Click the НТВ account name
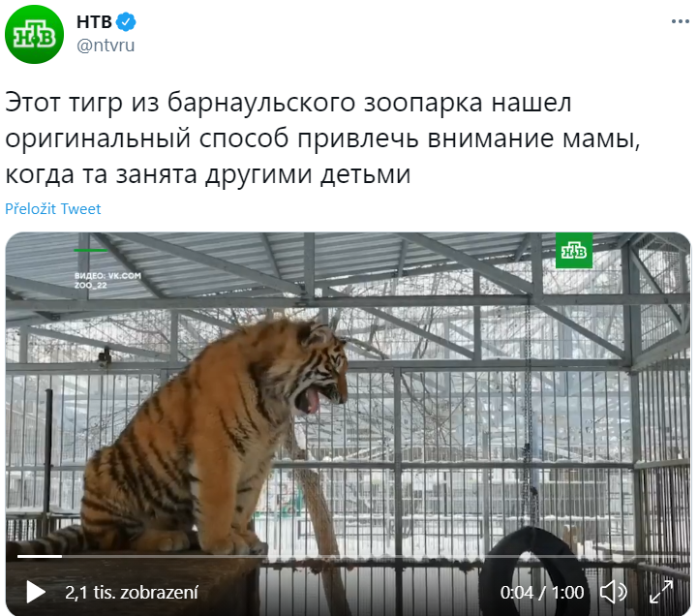This screenshot has width=698, height=616. tap(94, 22)
